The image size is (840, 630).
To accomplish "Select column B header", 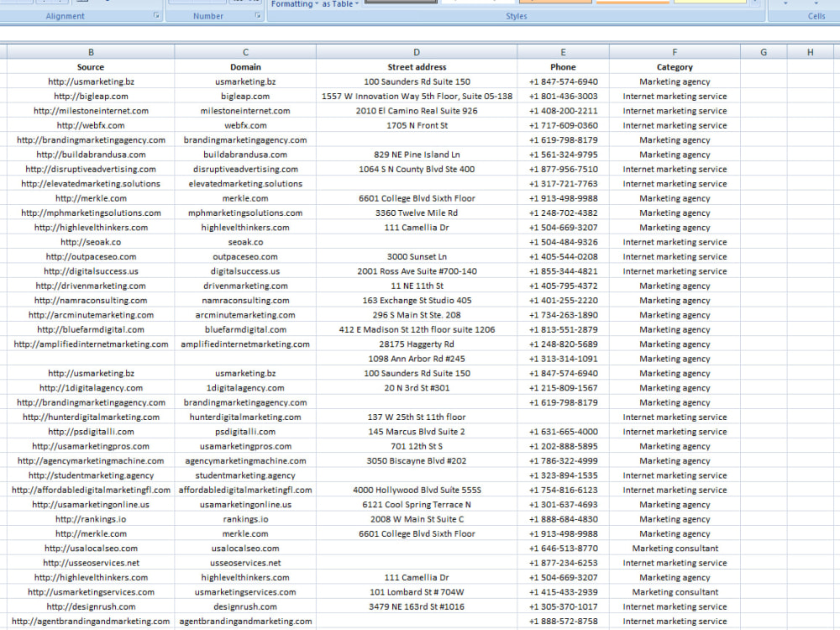I will (91, 52).
